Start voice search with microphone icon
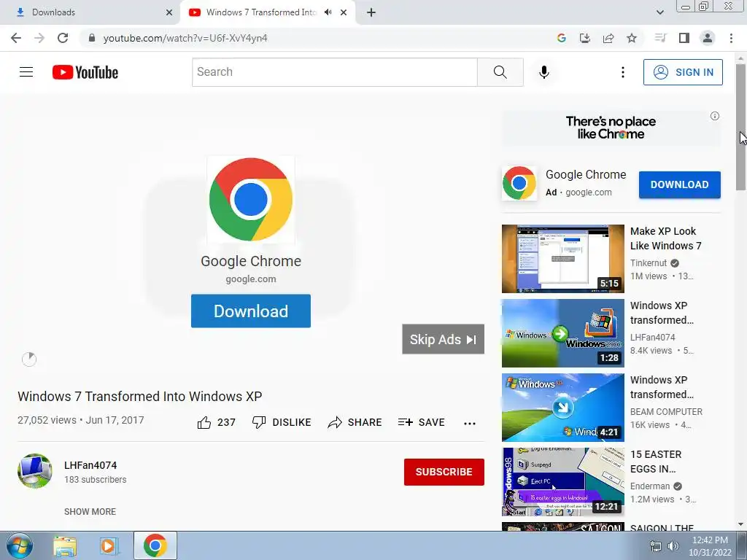 544,72
